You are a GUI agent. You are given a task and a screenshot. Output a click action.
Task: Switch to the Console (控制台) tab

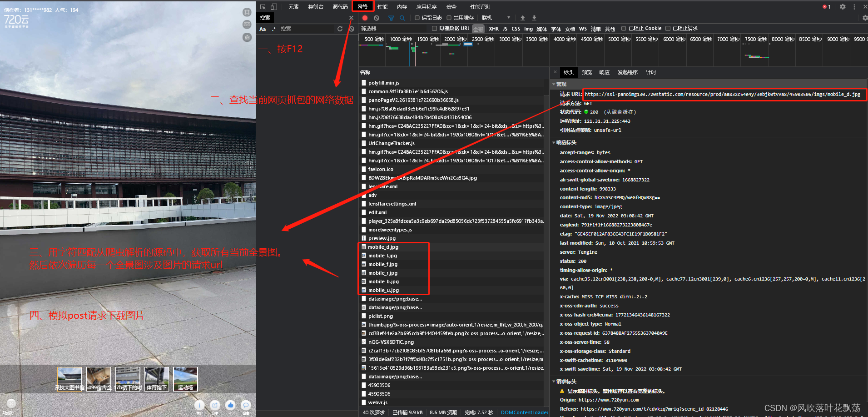click(316, 7)
